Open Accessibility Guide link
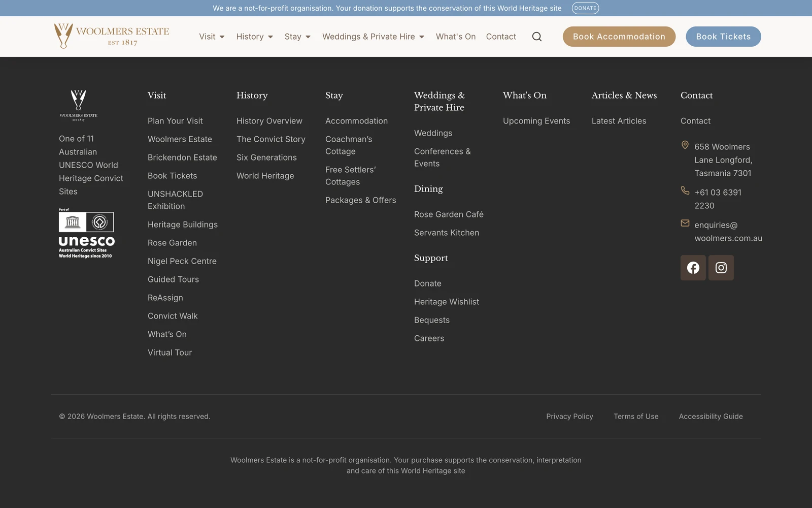The height and width of the screenshot is (508, 812). [711, 417]
